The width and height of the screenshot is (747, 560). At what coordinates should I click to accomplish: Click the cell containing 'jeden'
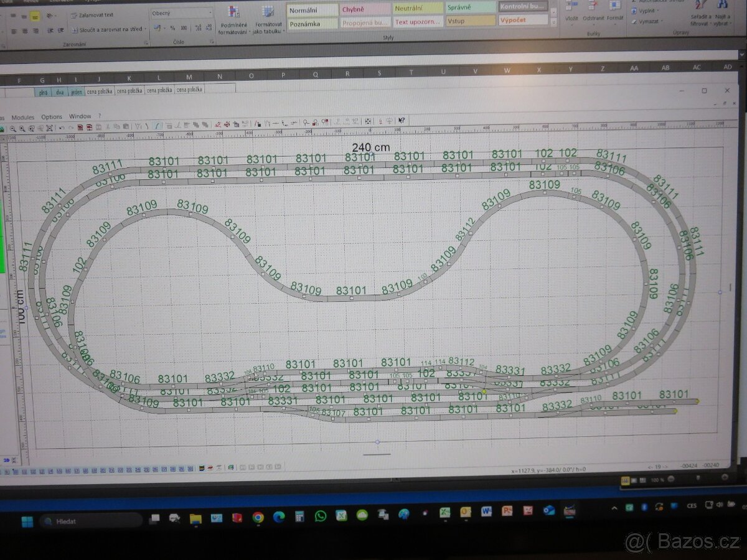click(x=76, y=91)
